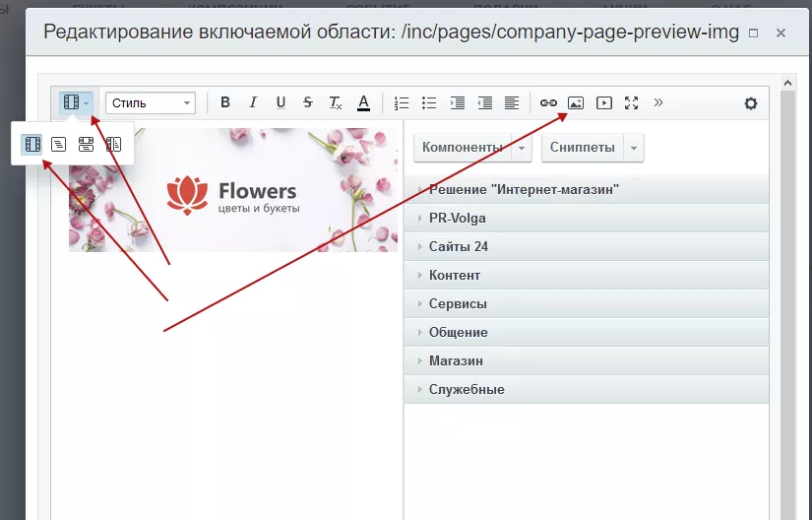Toggle italic formatting
The image size is (812, 520).
(253, 102)
